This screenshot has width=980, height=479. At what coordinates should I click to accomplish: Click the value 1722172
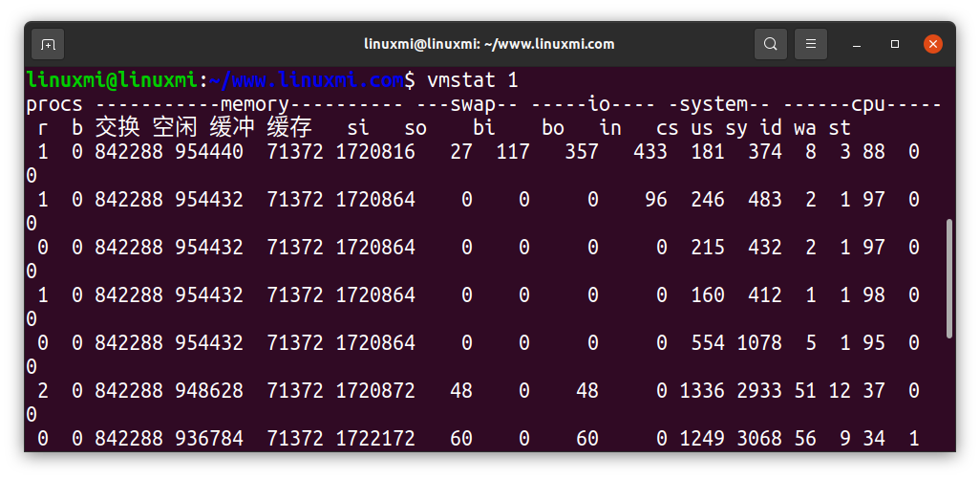point(375,439)
